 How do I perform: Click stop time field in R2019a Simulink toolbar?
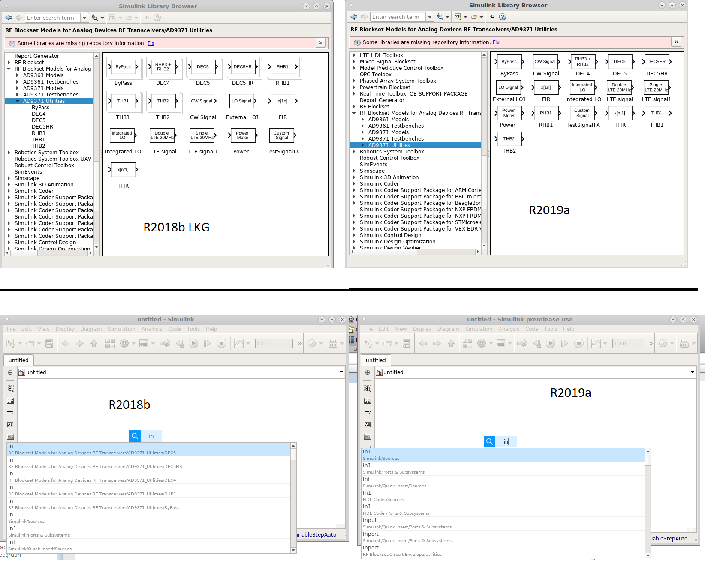click(628, 343)
